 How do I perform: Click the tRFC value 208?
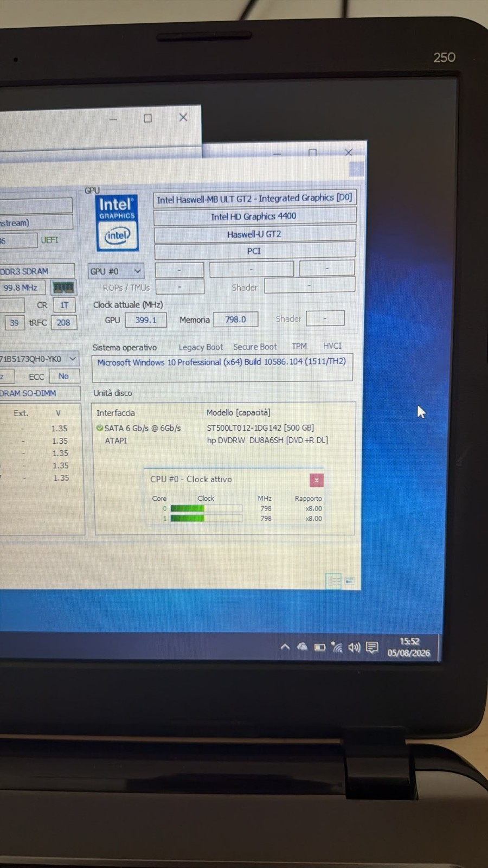coord(63,322)
